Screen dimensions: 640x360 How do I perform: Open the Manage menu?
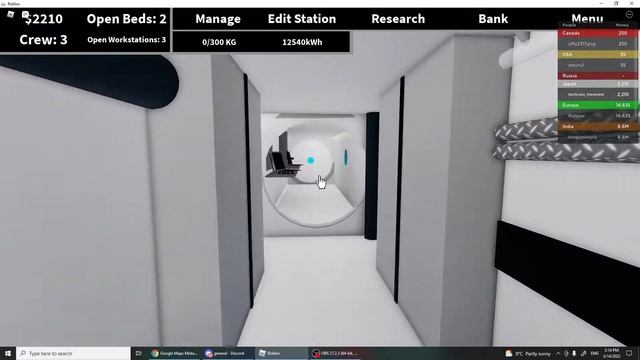tap(218, 19)
